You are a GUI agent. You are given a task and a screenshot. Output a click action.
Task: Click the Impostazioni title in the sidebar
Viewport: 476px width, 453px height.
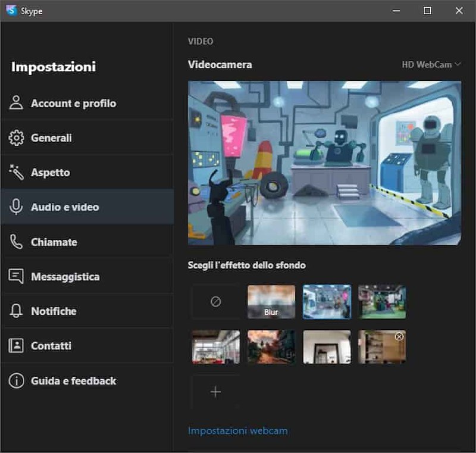point(54,67)
